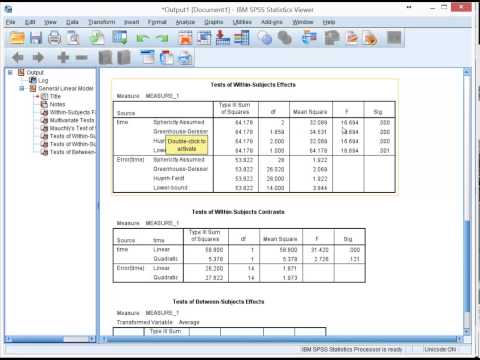Click the Expand plus icon in the outline toolbar
This screenshot has height=360, width=480.
(x=63, y=58)
